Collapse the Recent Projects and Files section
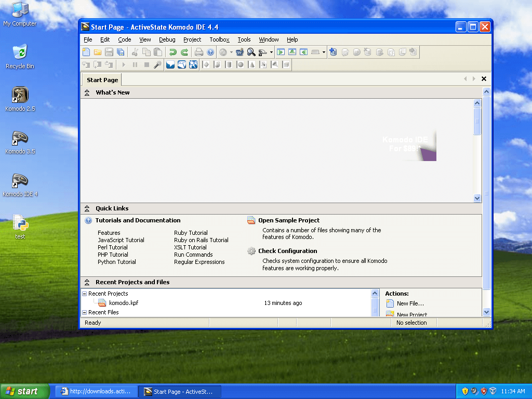Viewport: 532px width, 399px height. (87, 282)
